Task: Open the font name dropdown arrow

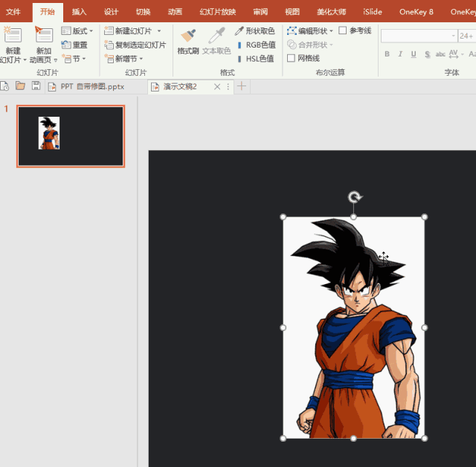Action: (453, 36)
